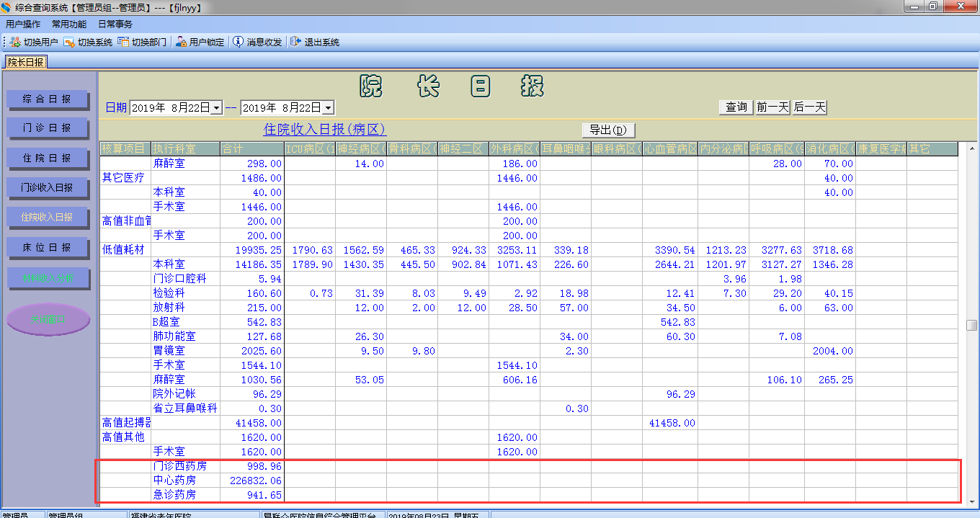This screenshot has height=518, width=980.
Task: Open 综合日报 from the sidebar
Action: [x=48, y=99]
